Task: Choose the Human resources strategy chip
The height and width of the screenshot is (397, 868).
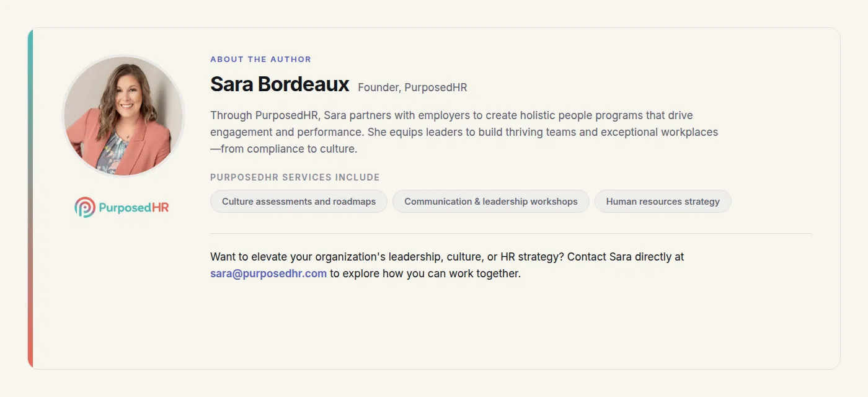Action: [x=663, y=202]
